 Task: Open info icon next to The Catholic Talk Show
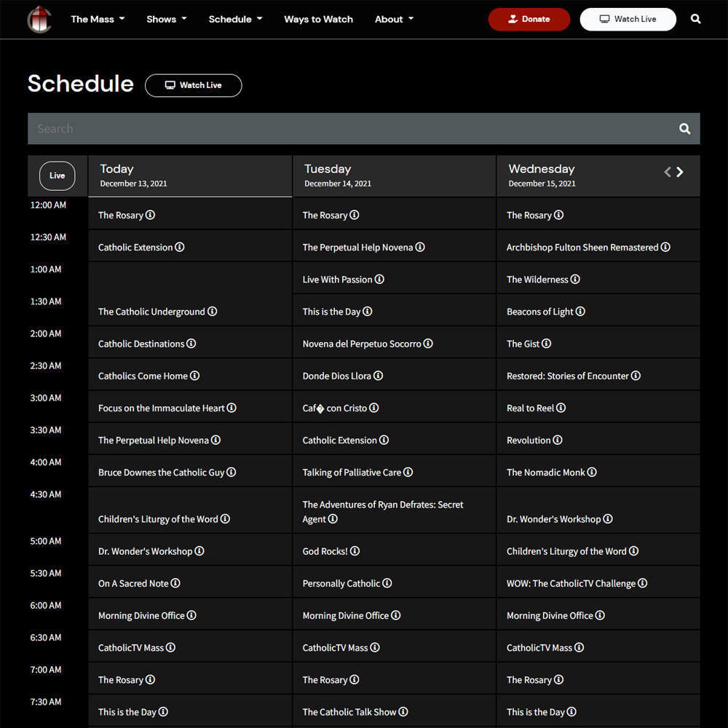click(403, 711)
